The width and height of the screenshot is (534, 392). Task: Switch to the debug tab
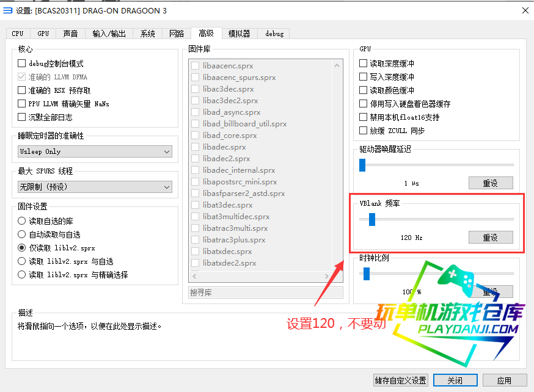274,34
